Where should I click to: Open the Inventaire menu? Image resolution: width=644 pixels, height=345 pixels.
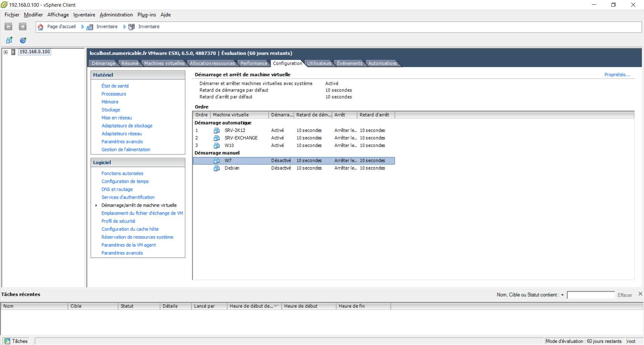coord(84,15)
